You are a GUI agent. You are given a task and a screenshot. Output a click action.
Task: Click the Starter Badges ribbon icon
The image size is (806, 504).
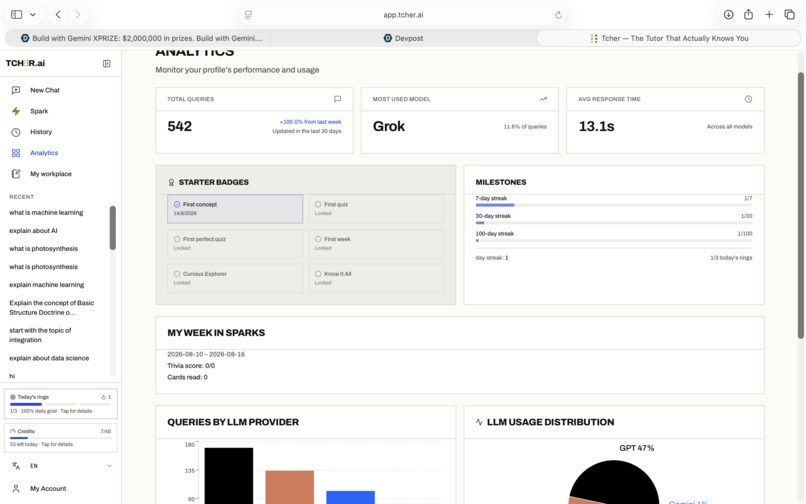[171, 182]
